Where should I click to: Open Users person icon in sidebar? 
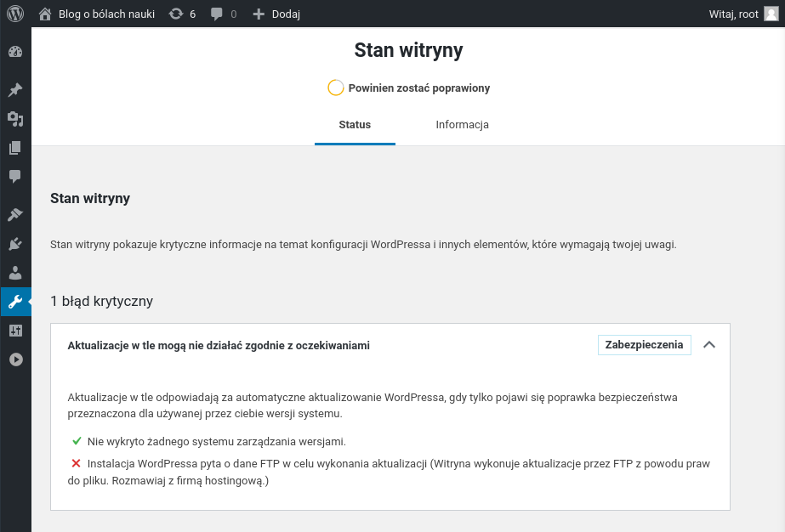click(x=15, y=273)
